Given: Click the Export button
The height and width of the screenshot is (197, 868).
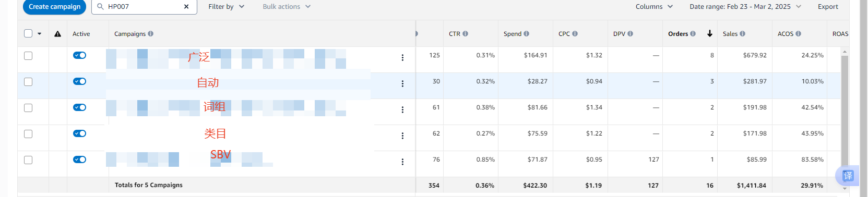Looking at the screenshot, I should point(828,7).
